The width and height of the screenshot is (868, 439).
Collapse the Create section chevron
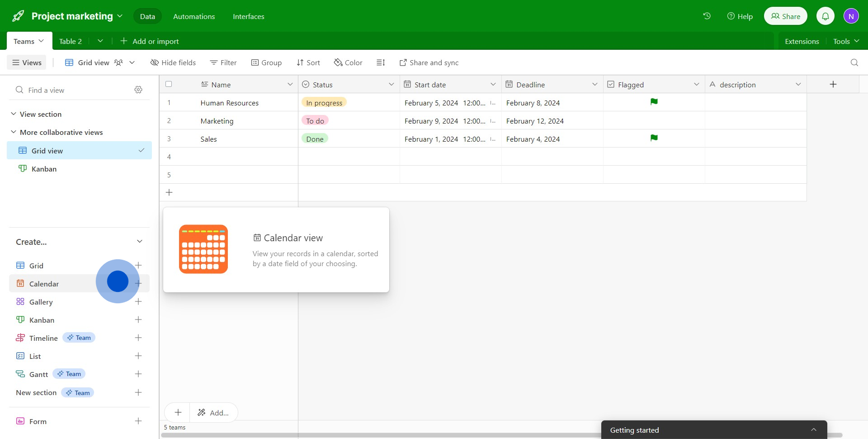click(x=140, y=242)
